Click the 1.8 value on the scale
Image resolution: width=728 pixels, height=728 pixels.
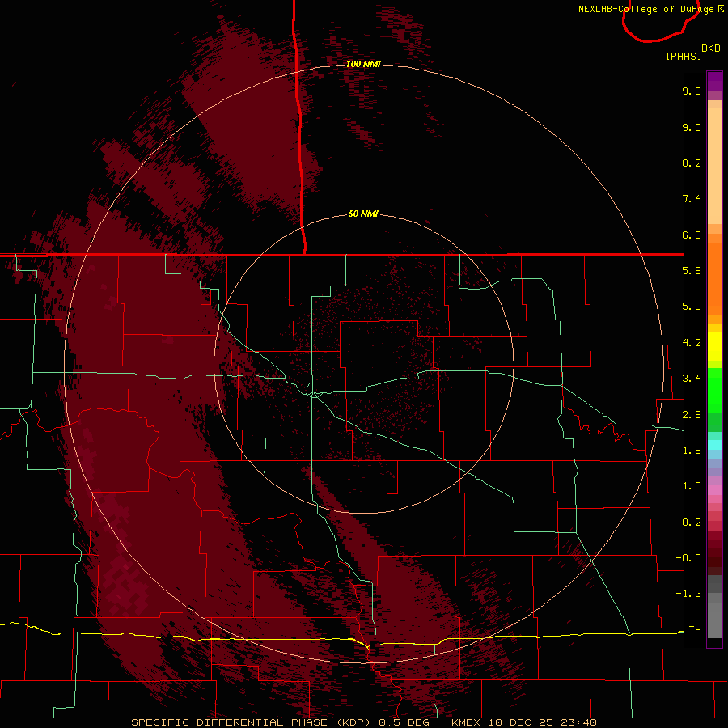[692, 451]
